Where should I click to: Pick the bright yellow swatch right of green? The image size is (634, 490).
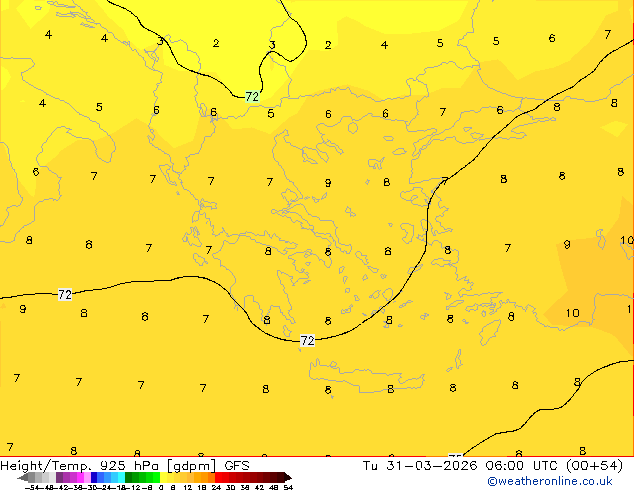[x=163, y=477]
